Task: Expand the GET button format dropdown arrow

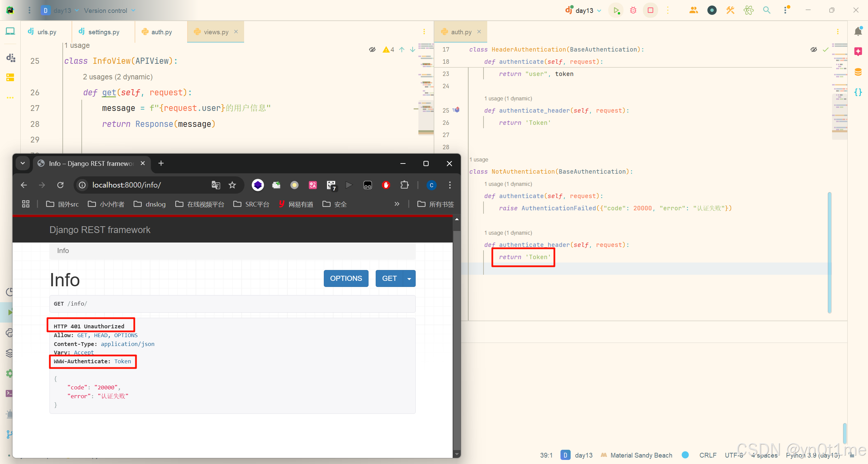Action: coord(409,278)
